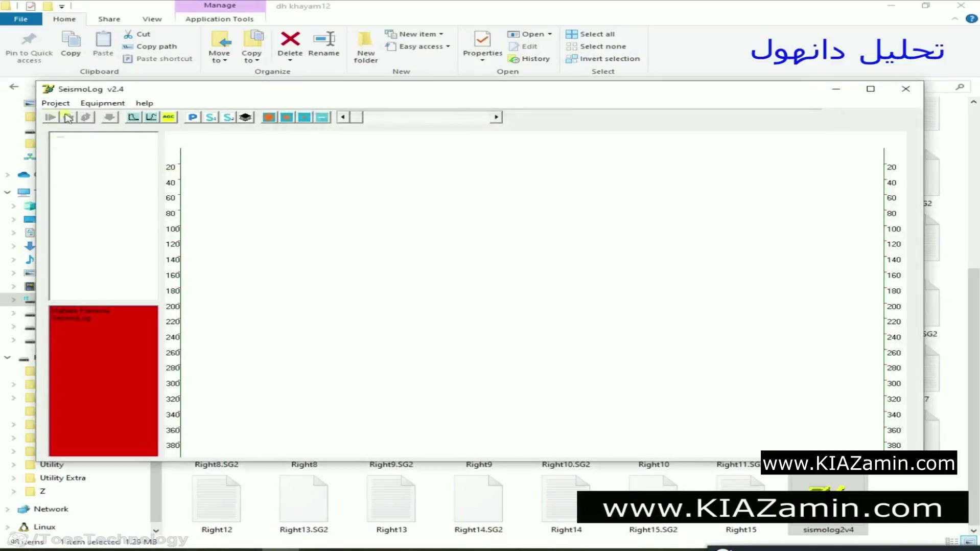
Task: Click right arrow of SeismoLog toolbar scrollbar
Action: click(x=496, y=117)
